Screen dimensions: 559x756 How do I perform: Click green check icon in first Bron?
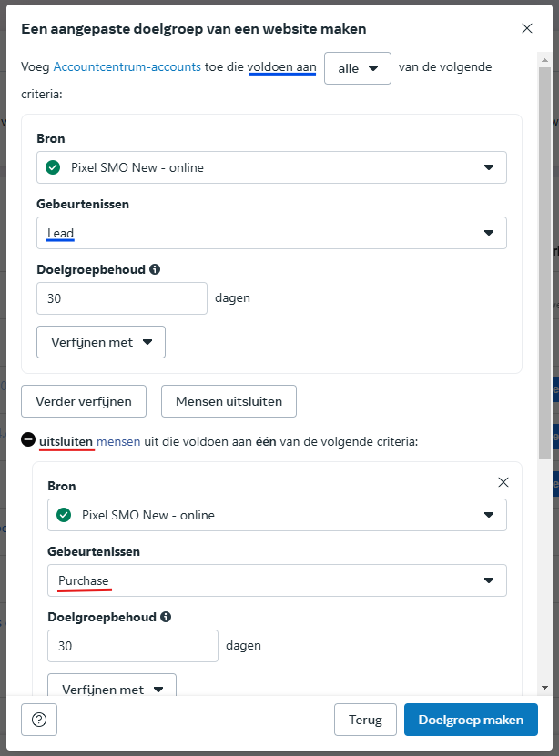click(x=53, y=167)
